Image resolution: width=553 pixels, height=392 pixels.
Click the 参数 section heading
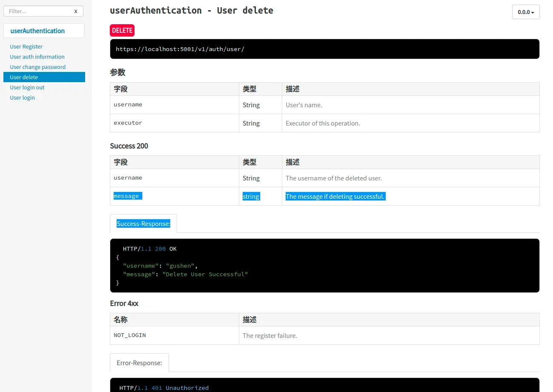117,72
